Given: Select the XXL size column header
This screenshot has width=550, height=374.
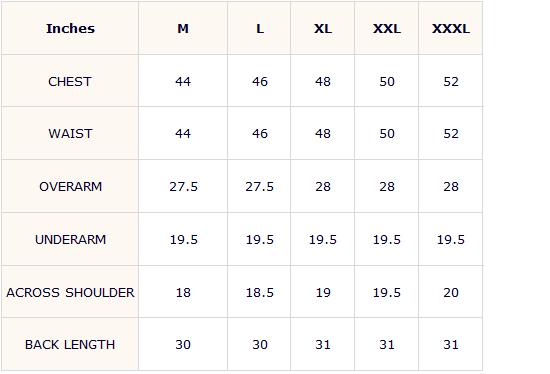Looking at the screenshot, I should [387, 28].
